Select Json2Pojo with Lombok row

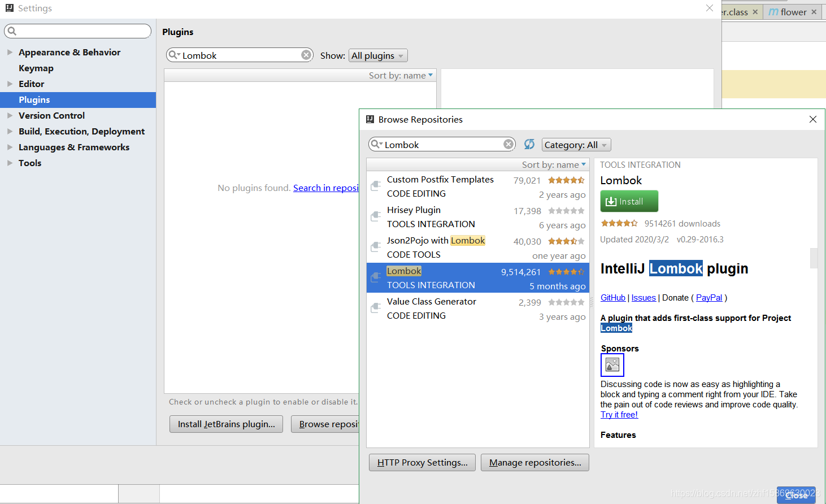point(478,247)
